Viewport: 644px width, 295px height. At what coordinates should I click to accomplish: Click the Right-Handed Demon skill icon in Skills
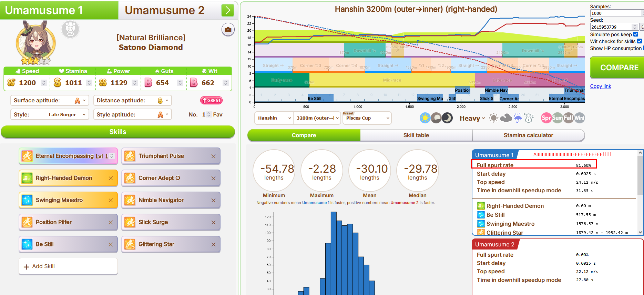click(27, 178)
